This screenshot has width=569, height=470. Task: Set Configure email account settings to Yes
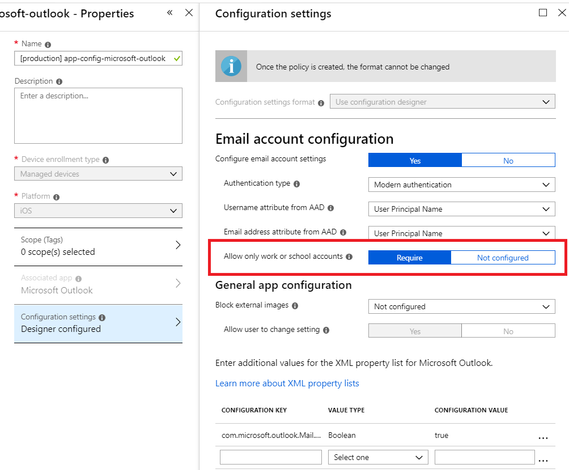(415, 160)
